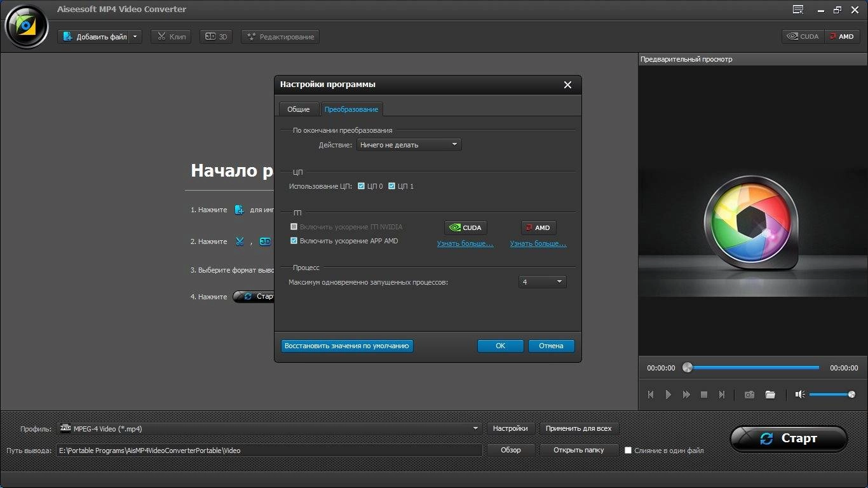Click Восстановить значения по умолчанию

point(347,346)
